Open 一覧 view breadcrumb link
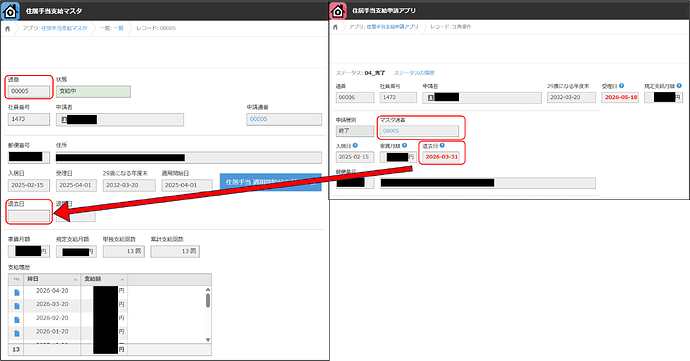This screenshot has width=690, height=361. tap(118, 28)
